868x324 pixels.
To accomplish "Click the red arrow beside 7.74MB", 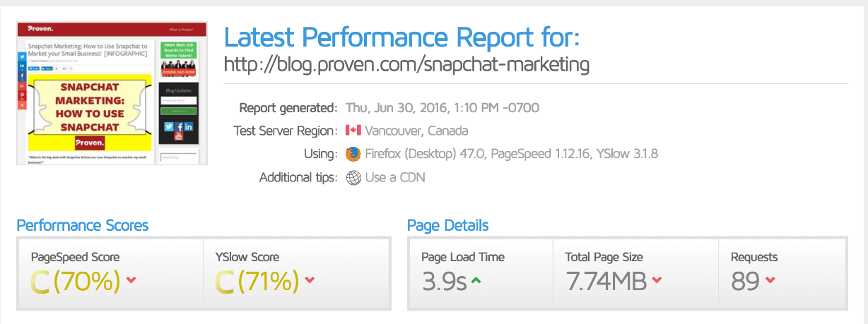I will (657, 281).
